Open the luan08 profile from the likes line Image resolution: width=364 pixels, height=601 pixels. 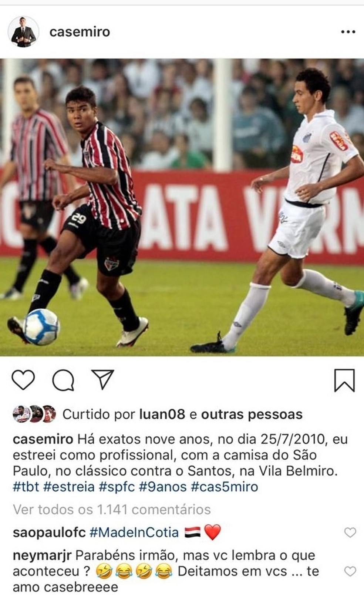[x=162, y=414]
